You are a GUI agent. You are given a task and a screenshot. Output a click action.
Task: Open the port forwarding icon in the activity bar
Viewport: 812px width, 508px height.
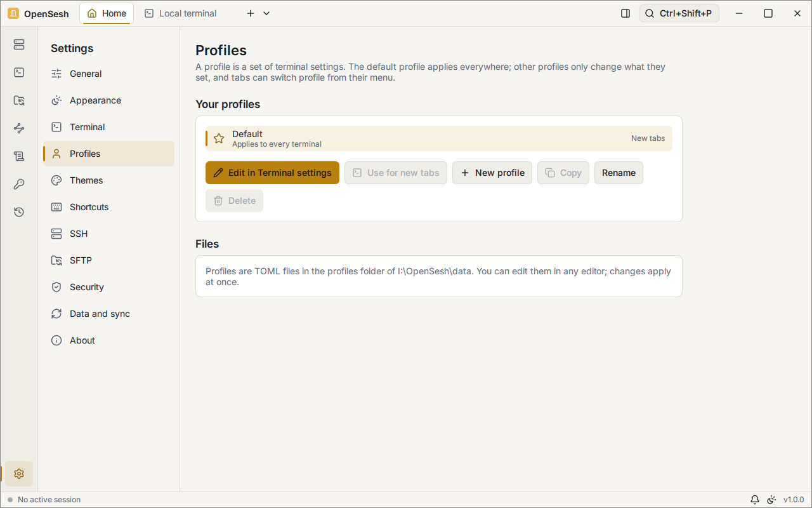(x=19, y=128)
